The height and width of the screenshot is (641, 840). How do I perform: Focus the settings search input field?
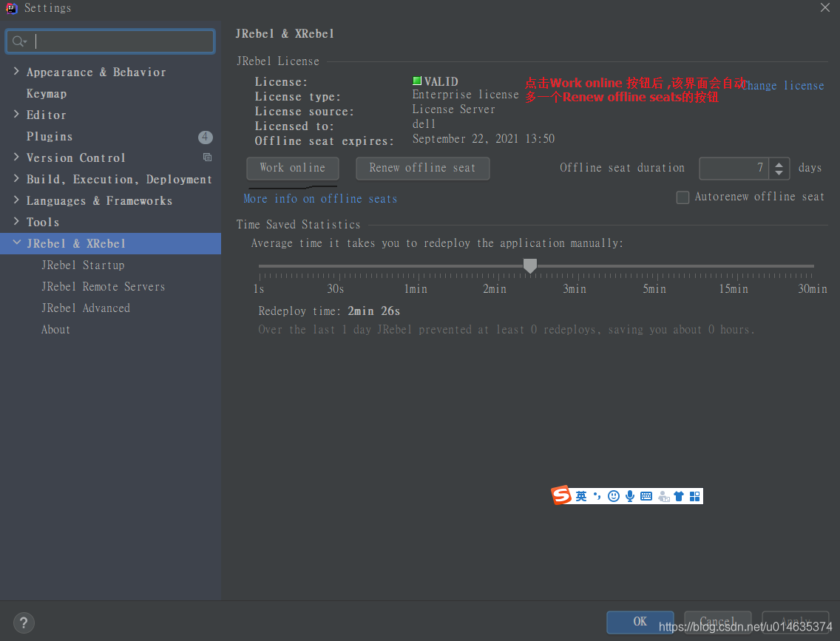tap(110, 41)
